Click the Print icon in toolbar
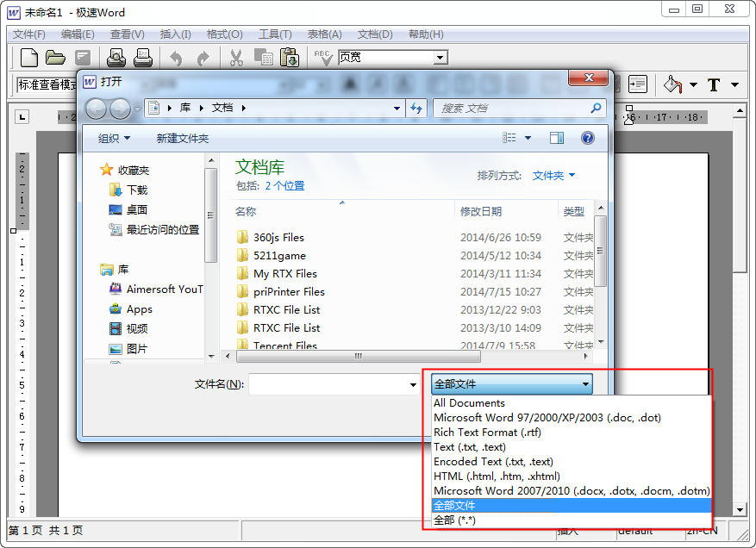 pyautogui.click(x=143, y=58)
